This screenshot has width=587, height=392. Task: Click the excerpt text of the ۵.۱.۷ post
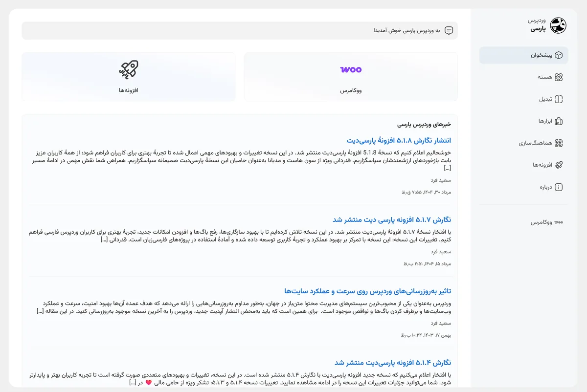click(240, 236)
